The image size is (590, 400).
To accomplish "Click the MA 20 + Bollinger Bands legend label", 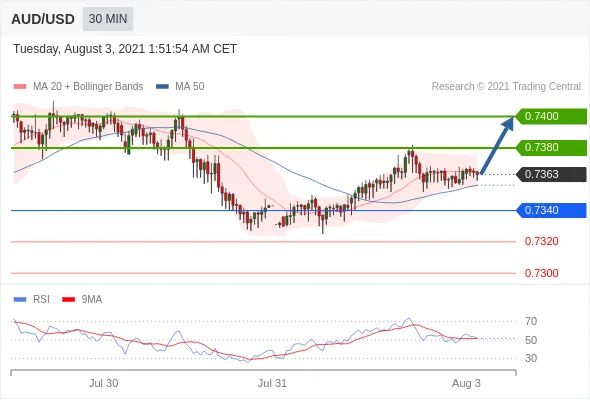I will 88,87.
